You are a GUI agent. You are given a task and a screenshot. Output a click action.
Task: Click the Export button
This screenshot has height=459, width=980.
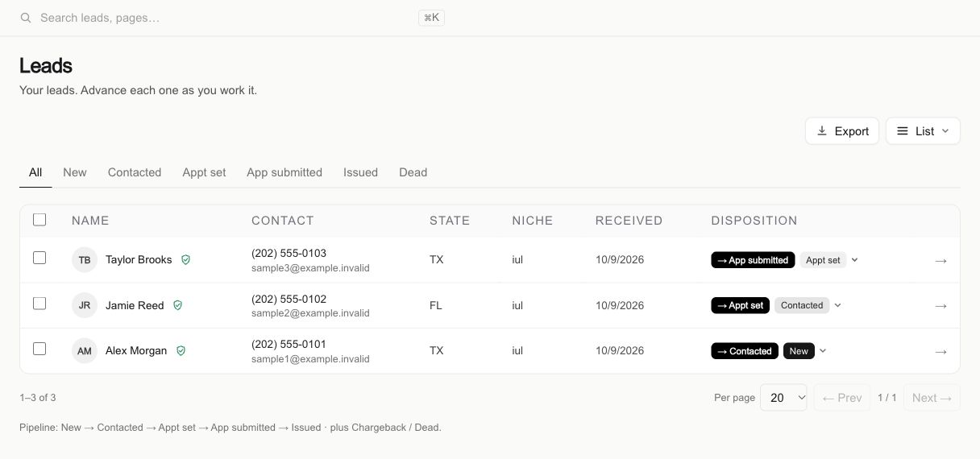[x=842, y=131]
